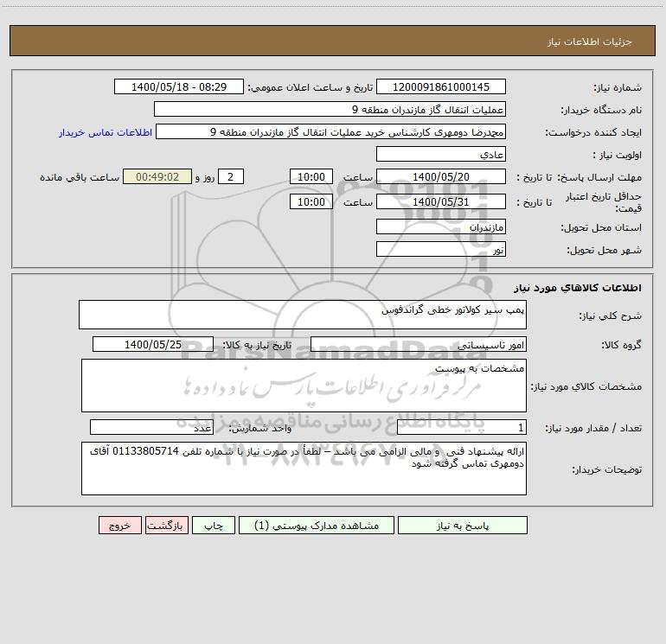Click the remaining days field showing 2
Viewport: 666px width, 644px height.
coord(231,176)
